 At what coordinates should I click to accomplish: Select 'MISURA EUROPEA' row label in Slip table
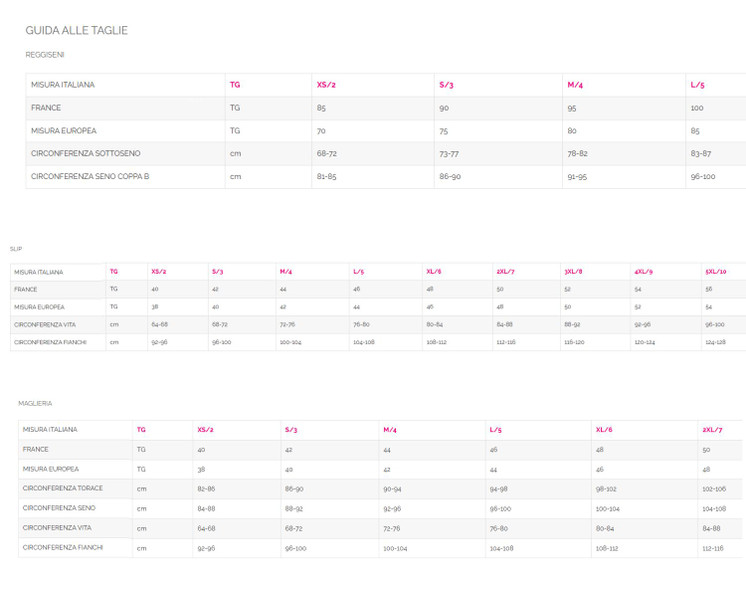point(39,307)
